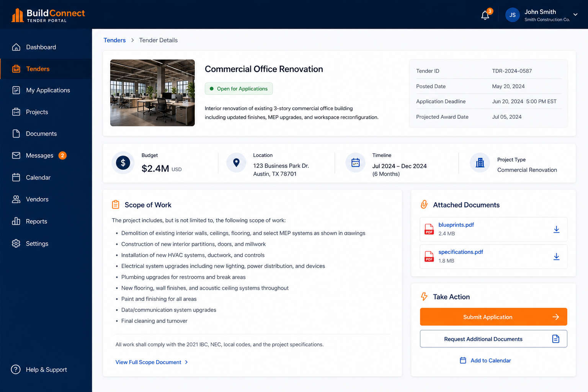Click the Settings gear icon in sidebar

tap(16, 243)
